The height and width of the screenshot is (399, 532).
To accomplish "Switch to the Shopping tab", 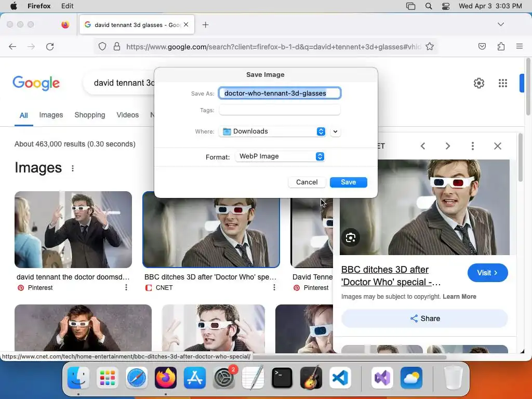I will (x=89, y=115).
